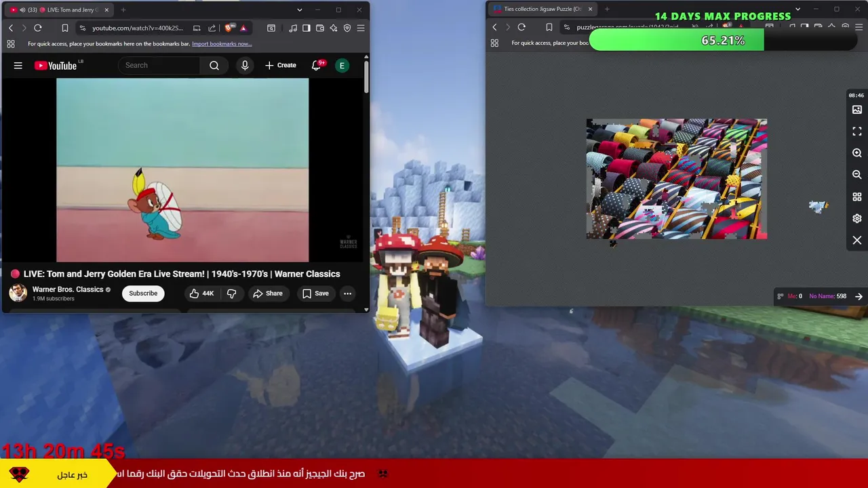Open the media playlist music-note icon
This screenshot has width=868, height=488.
(293, 28)
